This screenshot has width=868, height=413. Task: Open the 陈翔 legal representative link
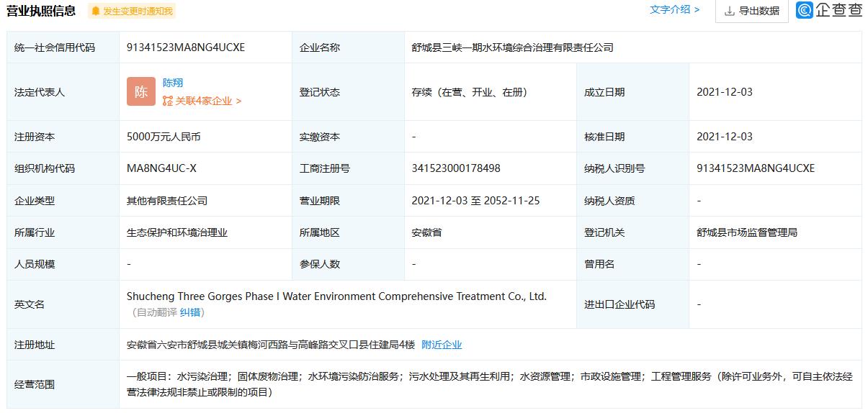point(173,83)
